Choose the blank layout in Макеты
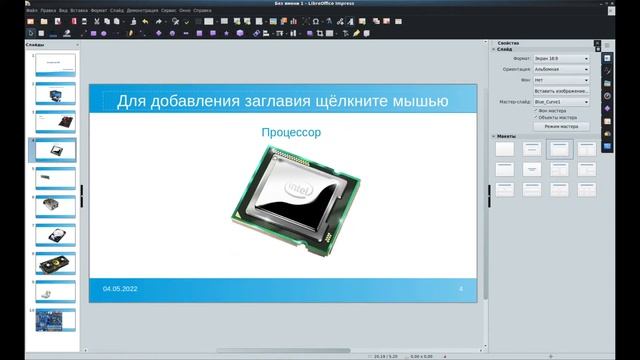640x360 pixels. (x=505, y=149)
